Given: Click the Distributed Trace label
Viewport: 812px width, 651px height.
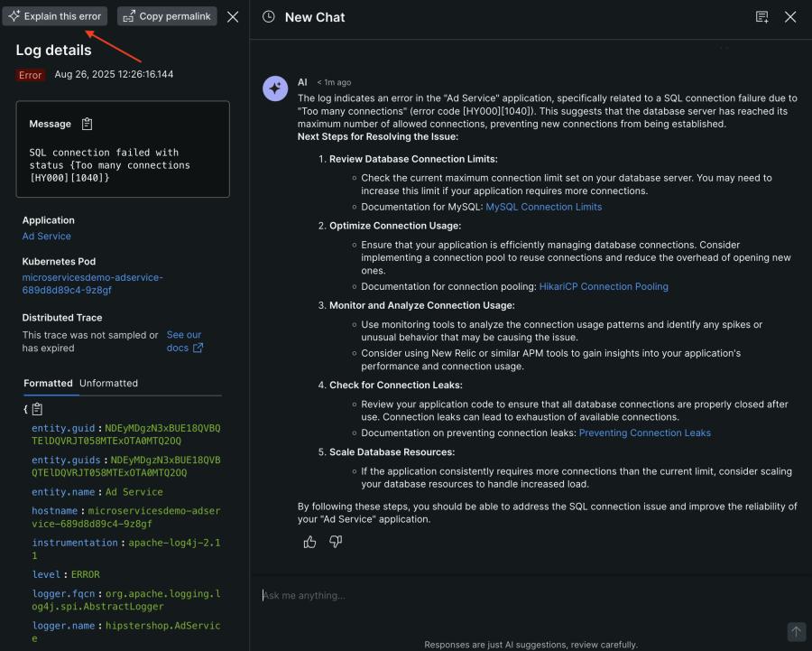Looking at the screenshot, I should (62, 318).
